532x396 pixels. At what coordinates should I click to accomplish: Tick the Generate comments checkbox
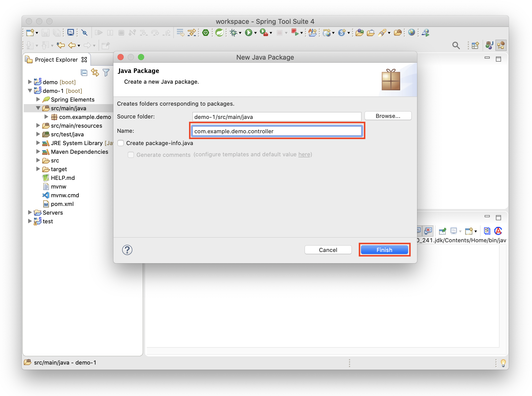point(131,155)
